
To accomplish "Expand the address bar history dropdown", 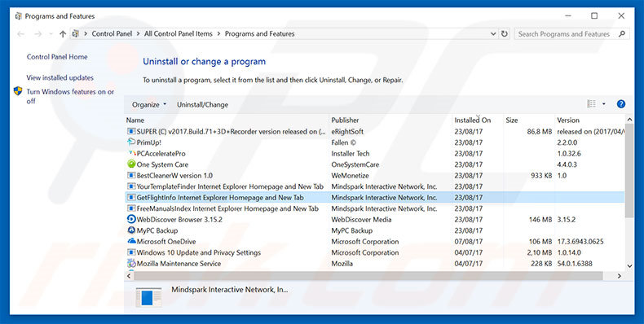I will (x=493, y=34).
